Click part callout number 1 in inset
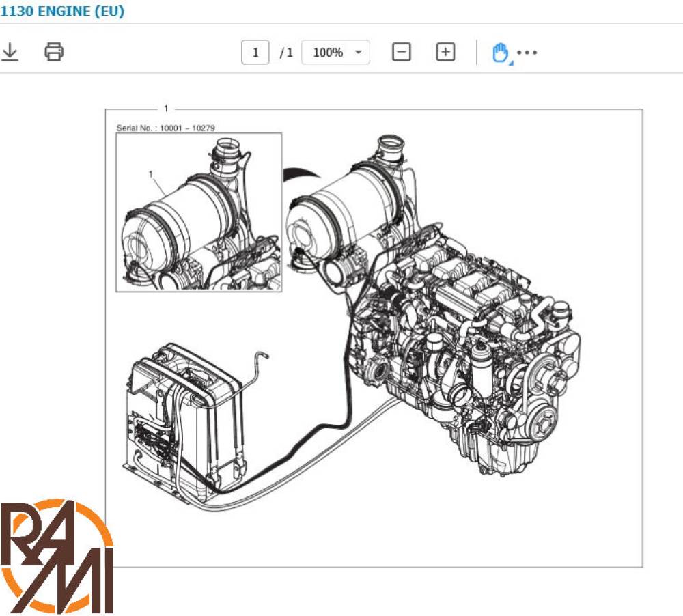Screen dimensions: 683x616 click(150, 174)
